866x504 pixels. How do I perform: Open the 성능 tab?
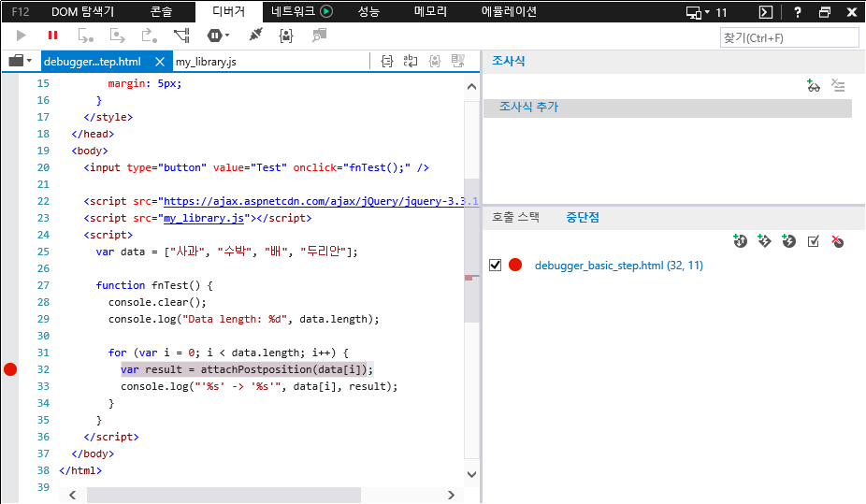point(368,11)
